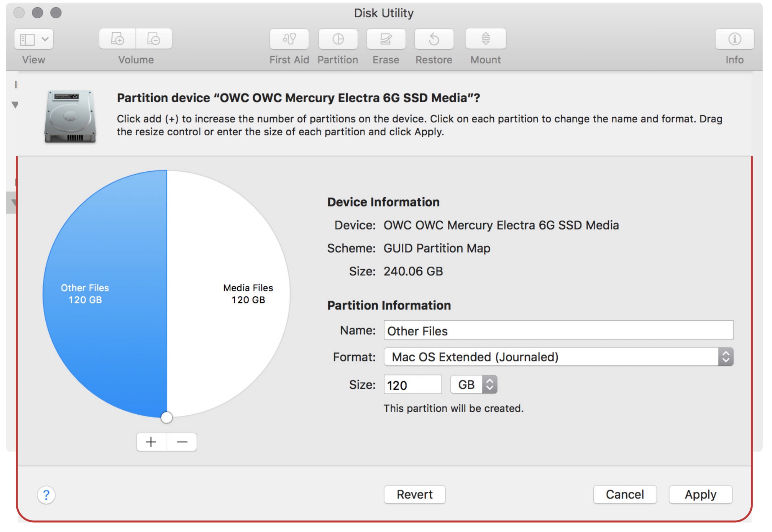Click the Restore arrow icon
This screenshot has width=772, height=532.
click(434, 39)
